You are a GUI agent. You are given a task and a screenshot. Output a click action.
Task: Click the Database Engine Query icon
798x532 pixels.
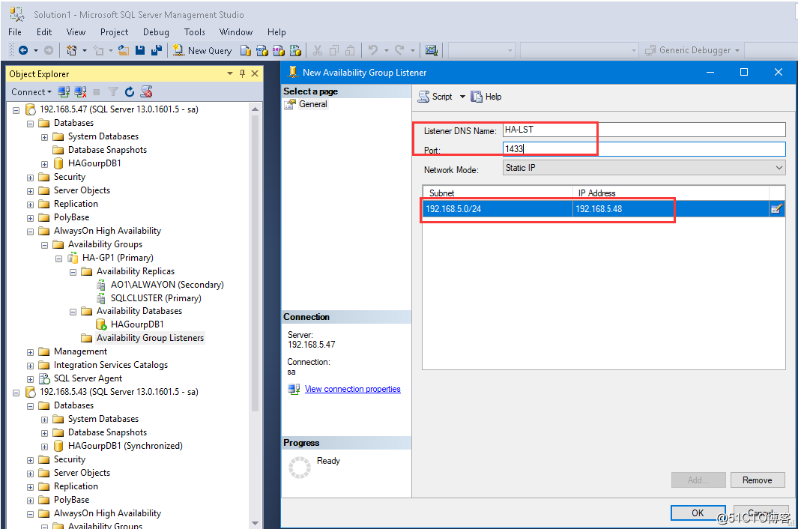(246, 50)
